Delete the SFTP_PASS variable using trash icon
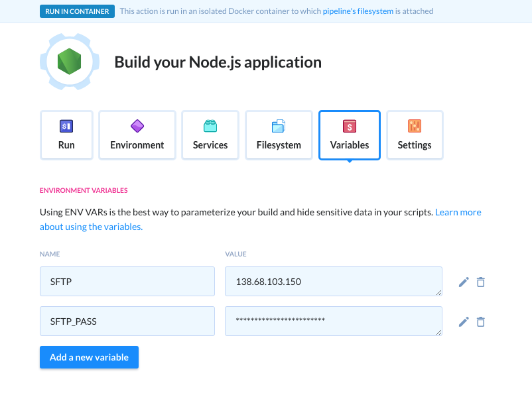 [x=480, y=321]
